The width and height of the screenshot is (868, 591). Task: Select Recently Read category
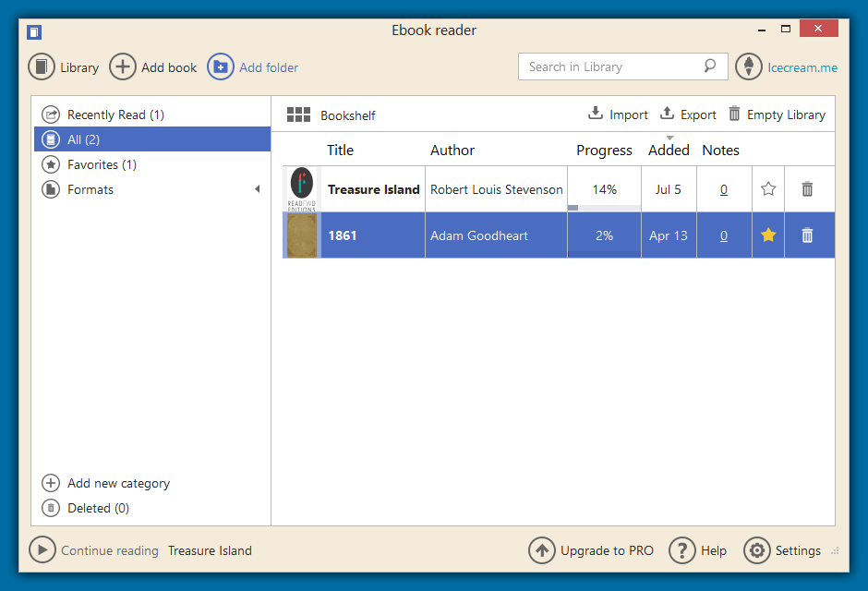[115, 115]
